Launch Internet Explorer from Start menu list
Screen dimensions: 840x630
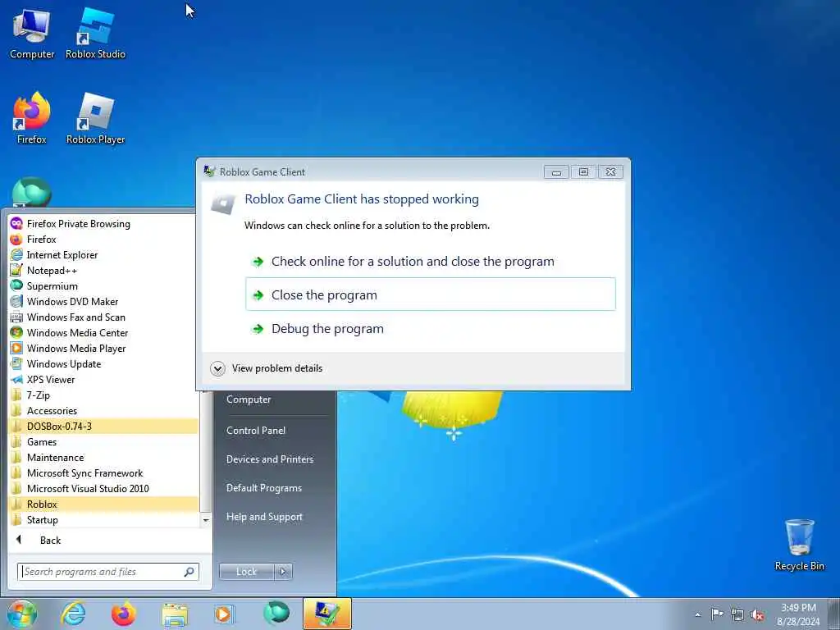103,254
